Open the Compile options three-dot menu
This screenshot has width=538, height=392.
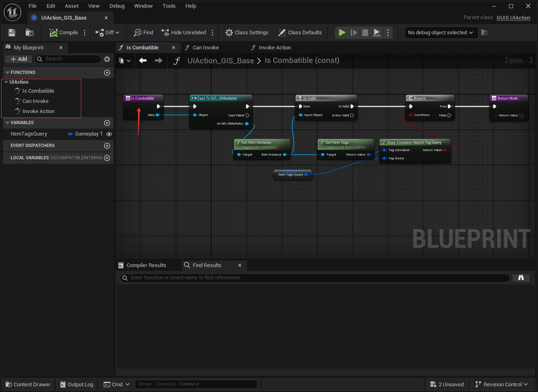(x=85, y=33)
